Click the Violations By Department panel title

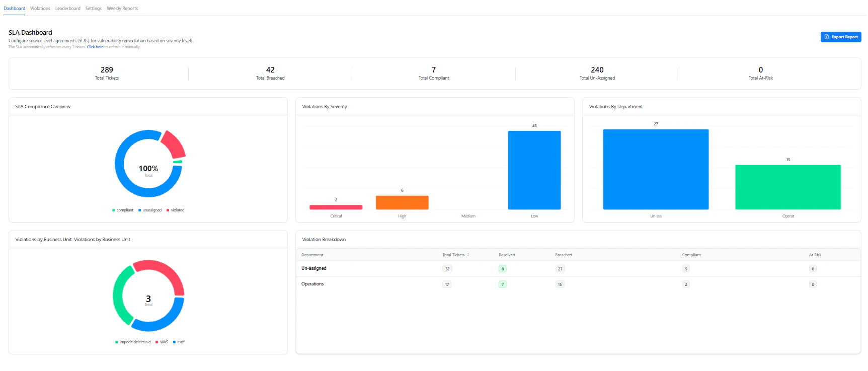click(616, 107)
